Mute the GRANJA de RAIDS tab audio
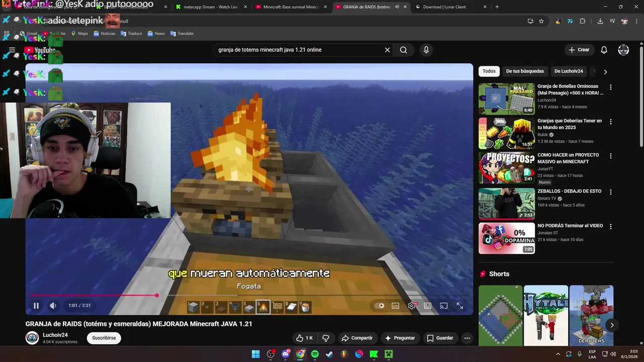The image size is (644, 362). [x=397, y=7]
